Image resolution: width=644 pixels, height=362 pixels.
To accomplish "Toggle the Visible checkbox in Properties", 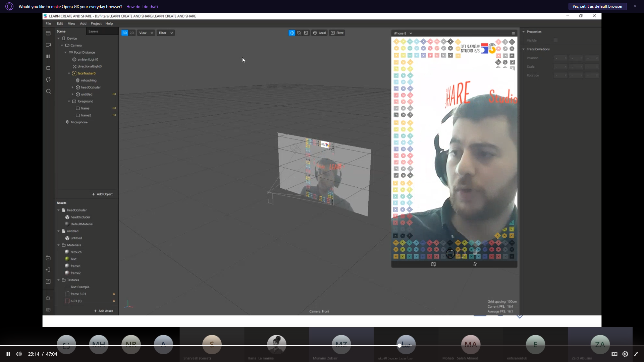I will point(555,40).
